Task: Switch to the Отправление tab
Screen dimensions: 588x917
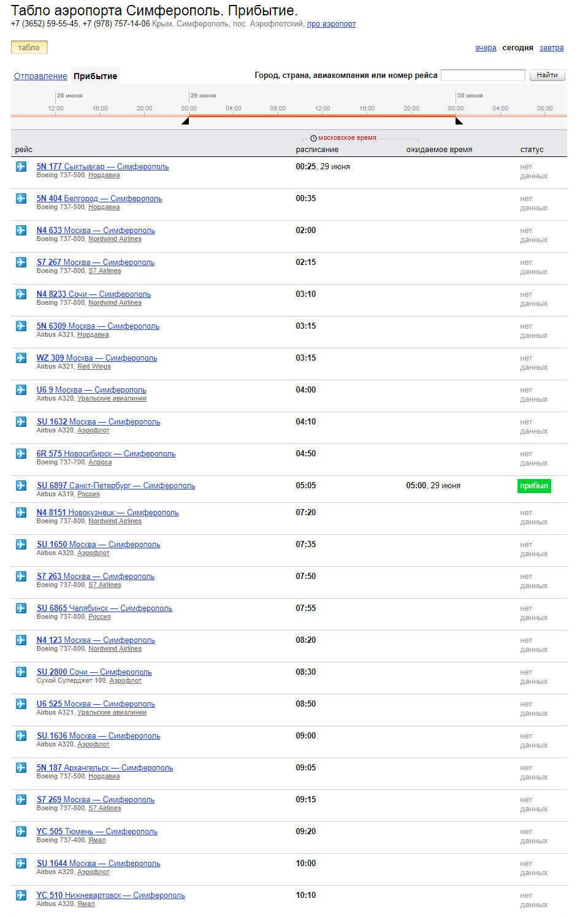Action: tap(40, 76)
